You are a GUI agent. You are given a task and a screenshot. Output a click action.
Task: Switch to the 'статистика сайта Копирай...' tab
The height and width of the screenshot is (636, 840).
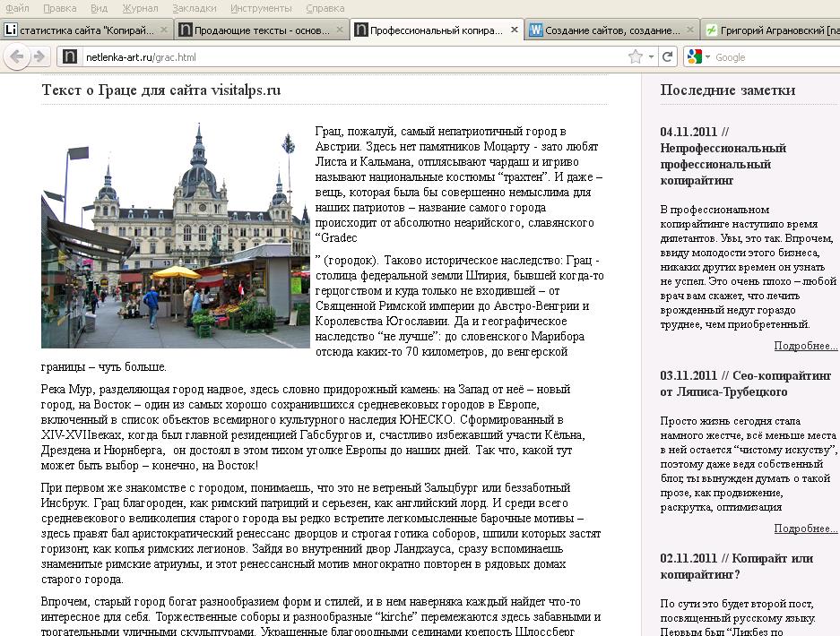(x=87, y=30)
